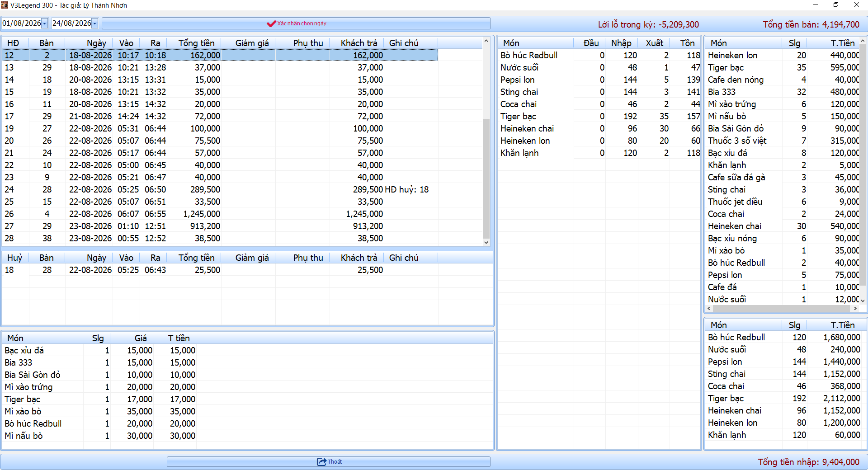The width and height of the screenshot is (868, 470).
Task: Click the Xuất column header in stock table
Action: 654,43
